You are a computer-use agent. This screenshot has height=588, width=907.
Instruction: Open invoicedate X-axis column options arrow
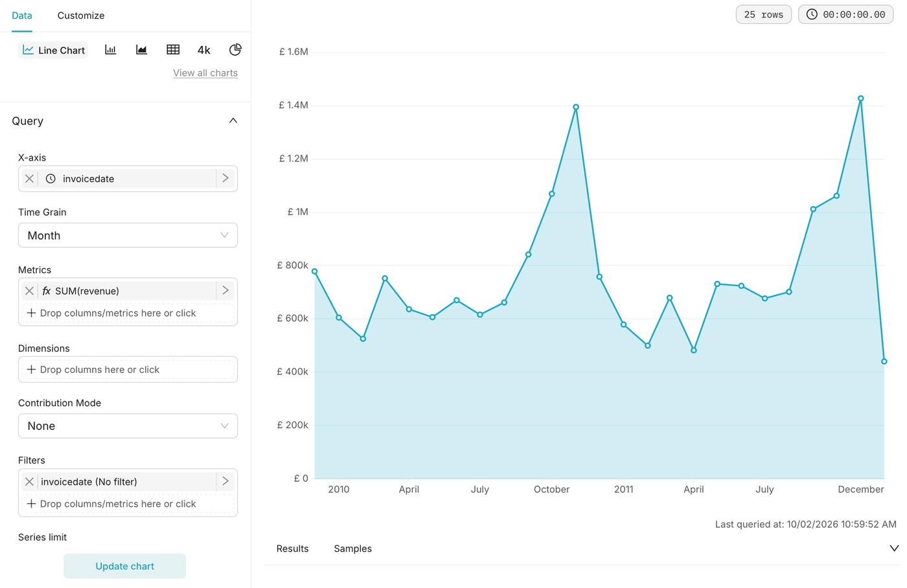225,178
